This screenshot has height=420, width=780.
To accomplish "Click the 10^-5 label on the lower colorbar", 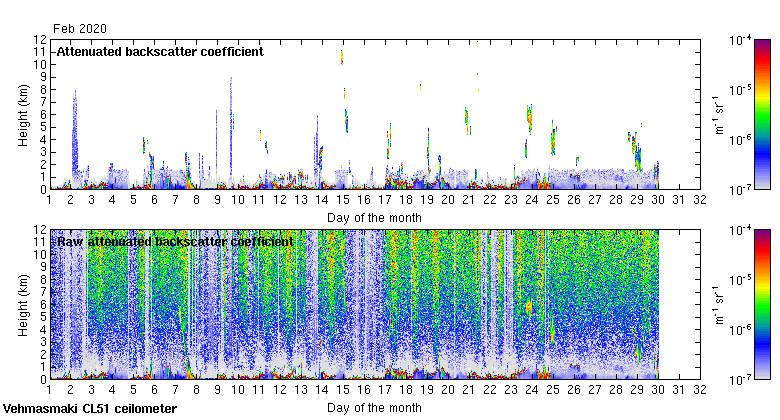I will pyautogui.click(x=740, y=280).
